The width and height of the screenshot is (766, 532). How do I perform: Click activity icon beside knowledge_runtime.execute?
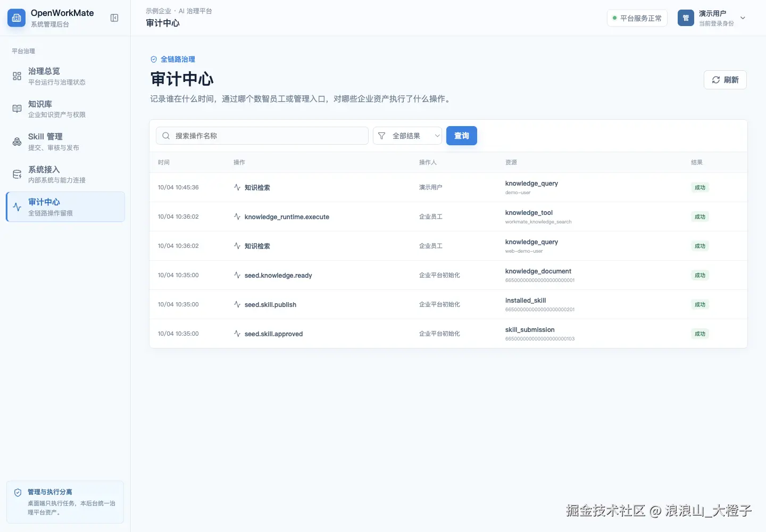(x=237, y=217)
